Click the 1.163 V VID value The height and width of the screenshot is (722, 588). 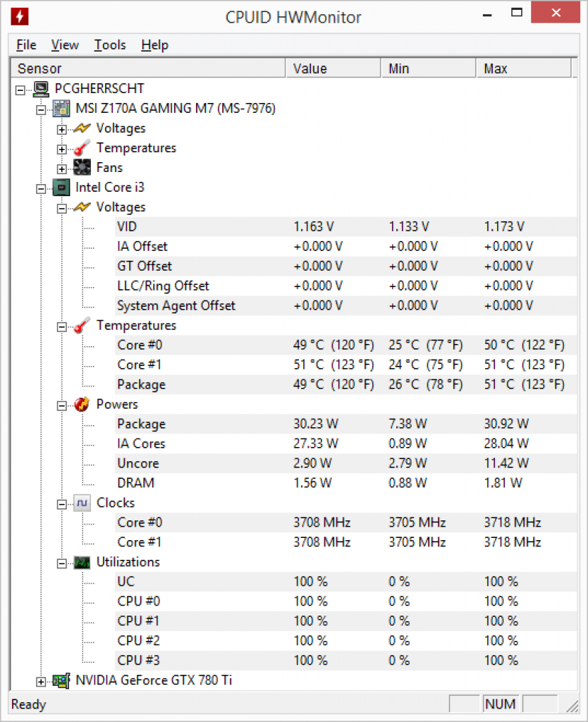(x=314, y=226)
